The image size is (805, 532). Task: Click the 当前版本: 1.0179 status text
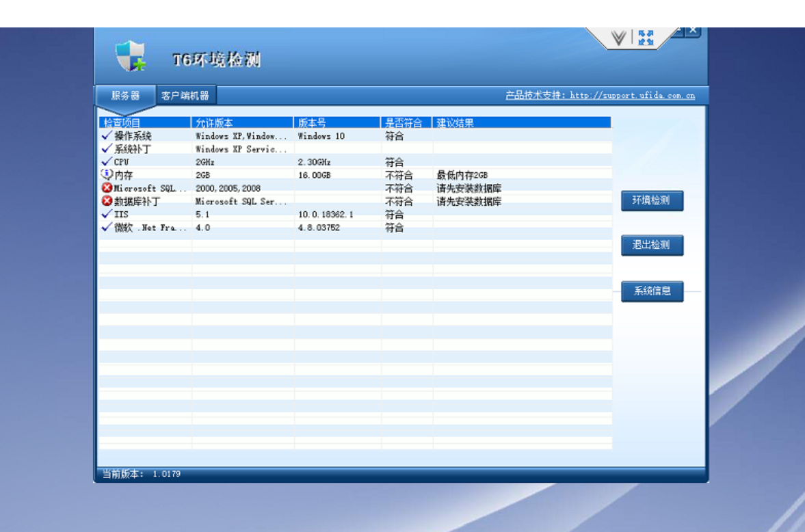[141, 474]
